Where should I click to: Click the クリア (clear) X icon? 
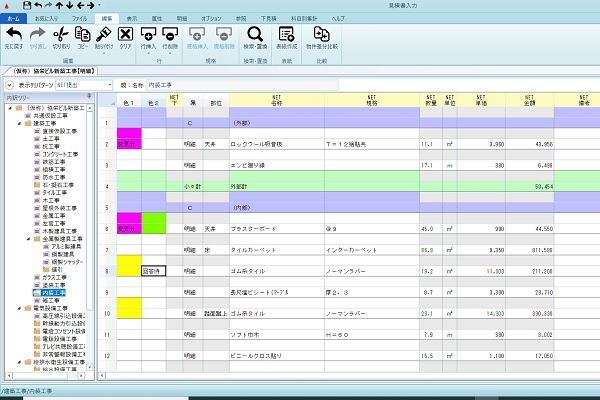tap(126, 34)
